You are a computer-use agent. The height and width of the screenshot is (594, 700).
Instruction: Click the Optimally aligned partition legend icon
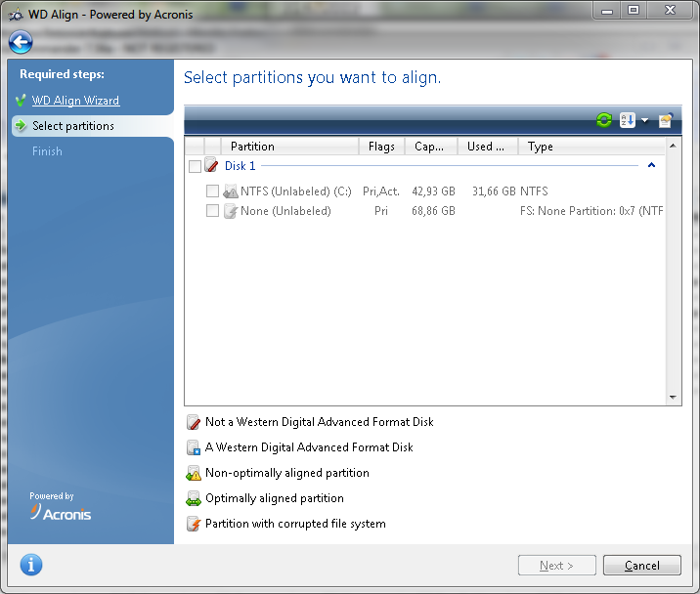coord(194,498)
